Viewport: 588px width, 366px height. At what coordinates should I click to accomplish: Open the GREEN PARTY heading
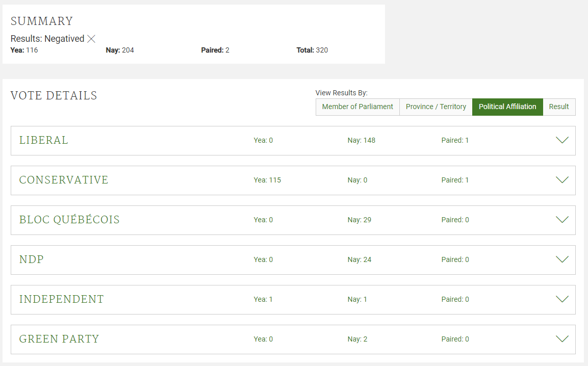pyautogui.click(x=59, y=339)
